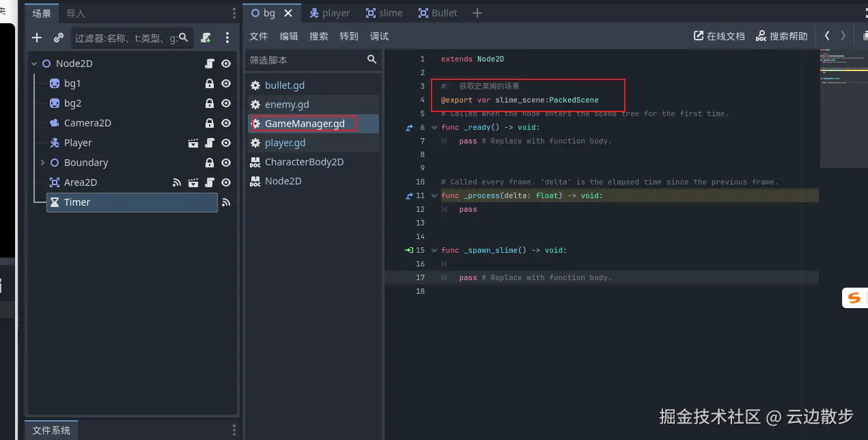Click the signal connection icon on line 15
This screenshot has height=440, width=868.
(409, 250)
